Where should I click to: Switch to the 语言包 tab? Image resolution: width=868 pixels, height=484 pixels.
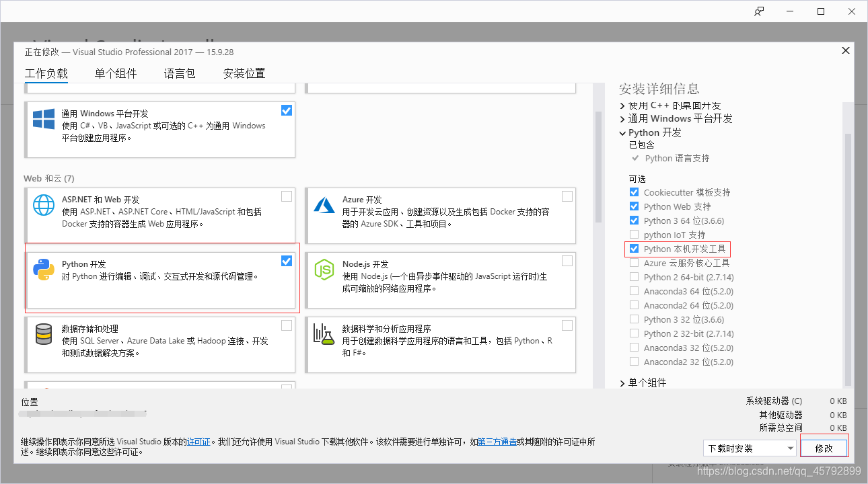179,73
